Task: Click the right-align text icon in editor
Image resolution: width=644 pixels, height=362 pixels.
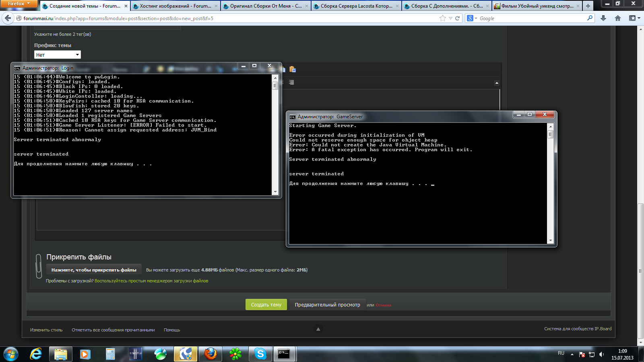Action: 291,82
